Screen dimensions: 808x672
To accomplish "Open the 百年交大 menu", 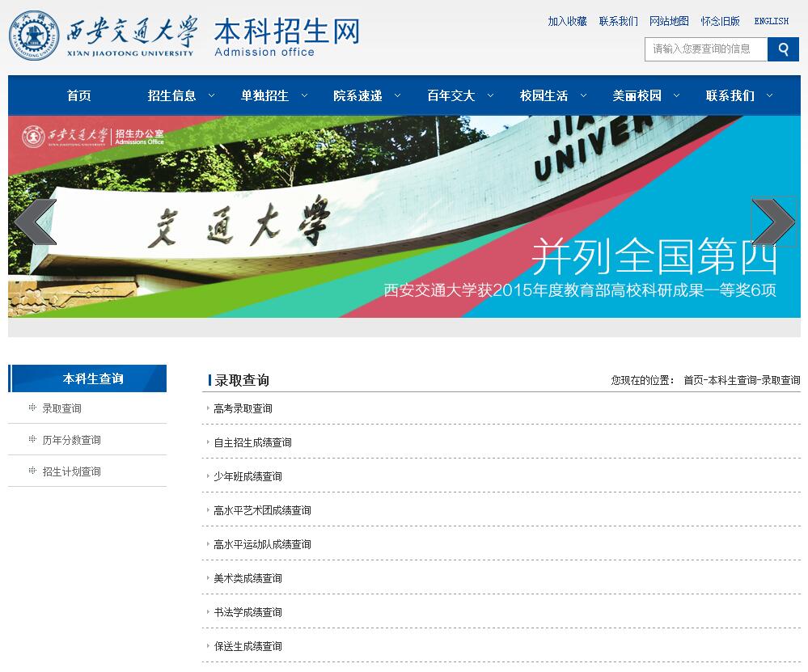I will tap(451, 95).
